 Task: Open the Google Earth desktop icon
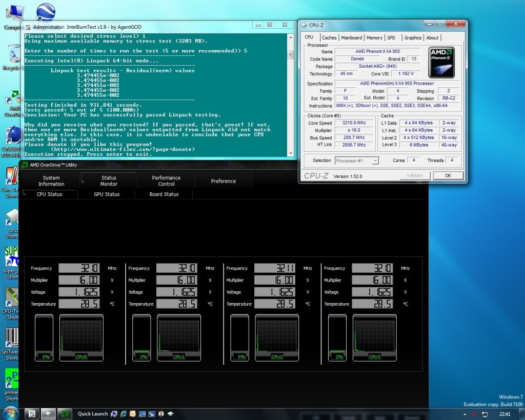[46, 13]
